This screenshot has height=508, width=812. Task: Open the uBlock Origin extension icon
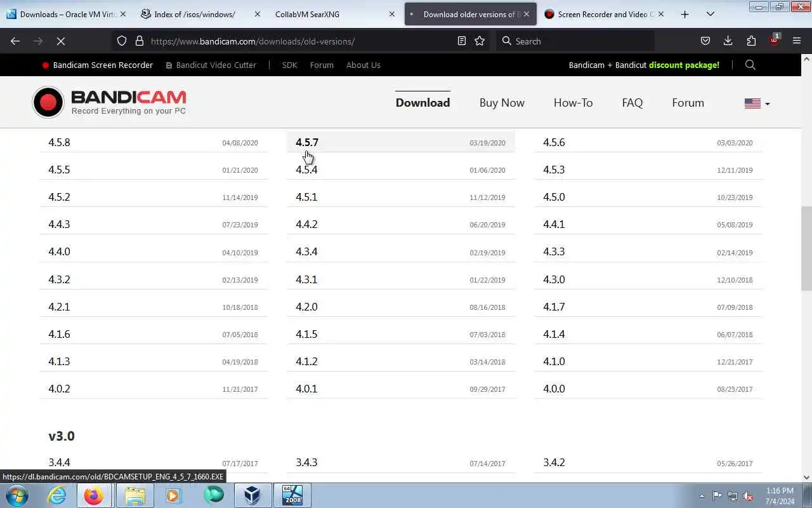tap(774, 40)
